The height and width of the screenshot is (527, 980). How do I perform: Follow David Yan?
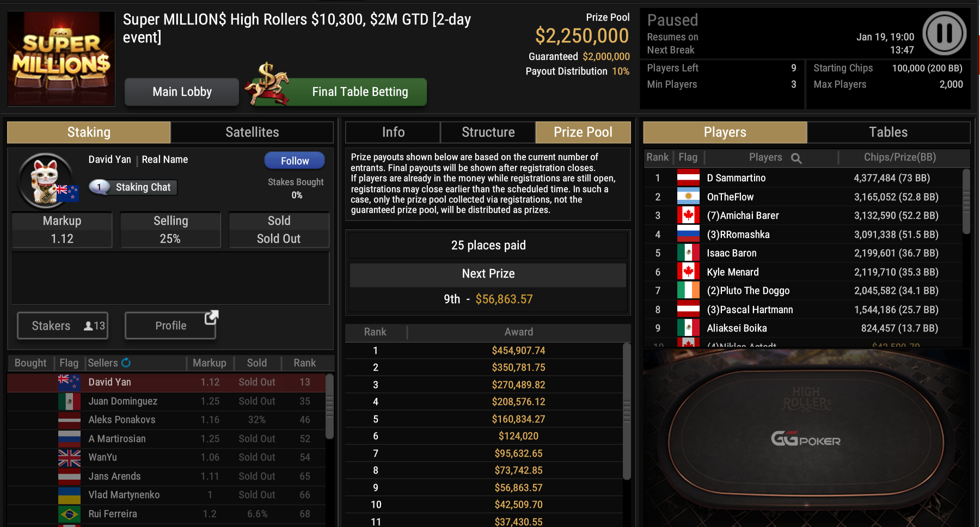tap(295, 161)
